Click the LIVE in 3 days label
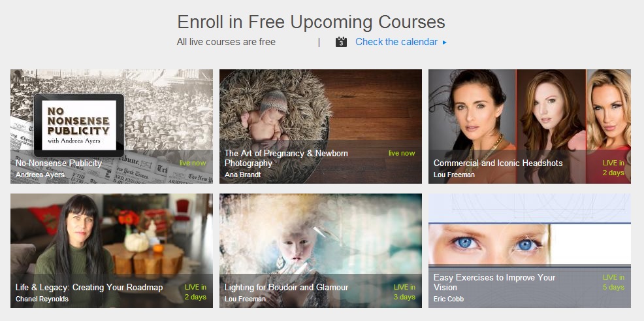 (x=404, y=292)
